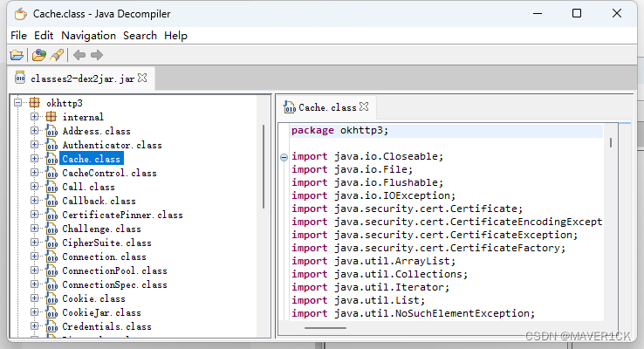This screenshot has height=349, width=644.
Task: Click the Back arrow toolbar icon
Action: coord(79,55)
